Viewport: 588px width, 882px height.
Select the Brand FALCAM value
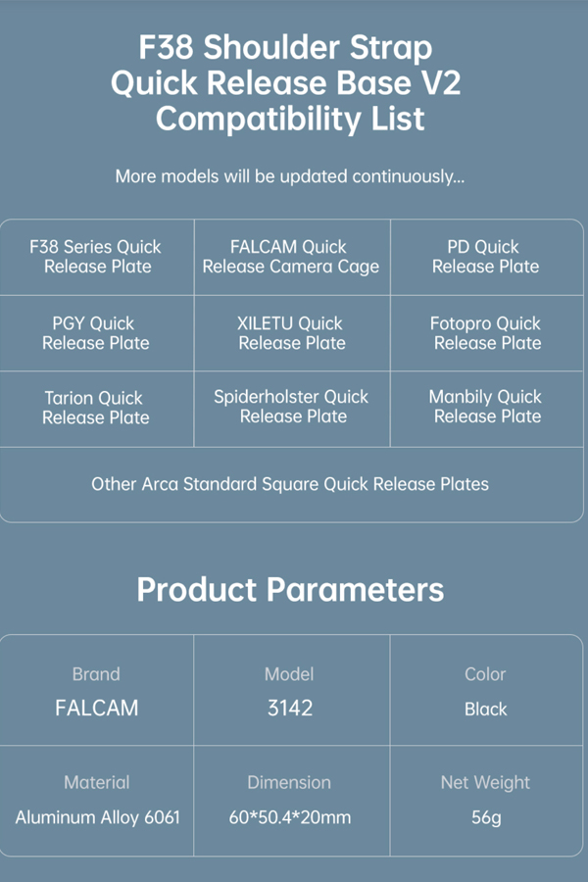tap(97, 709)
